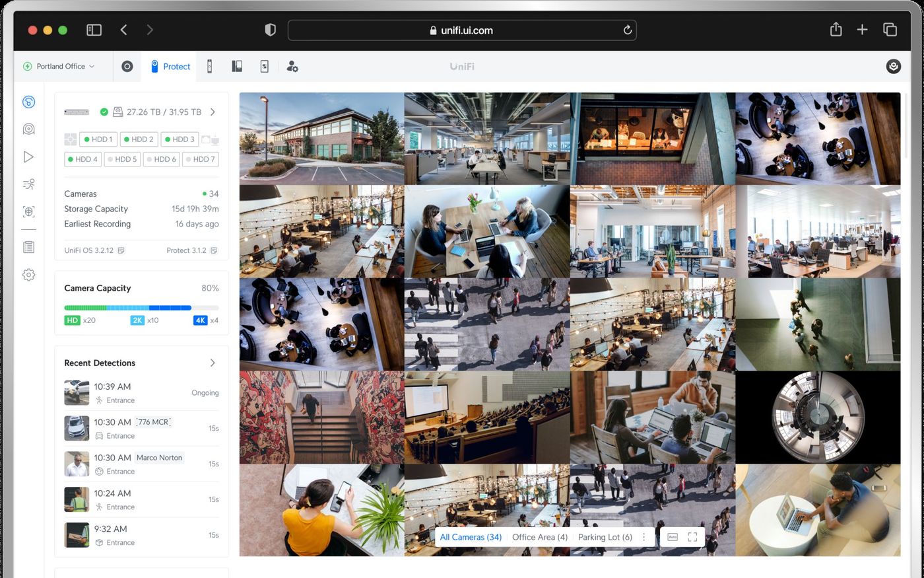Viewport: 924px width, 578px height.
Task: Switch to Parking Lot (6) view
Action: 605,537
